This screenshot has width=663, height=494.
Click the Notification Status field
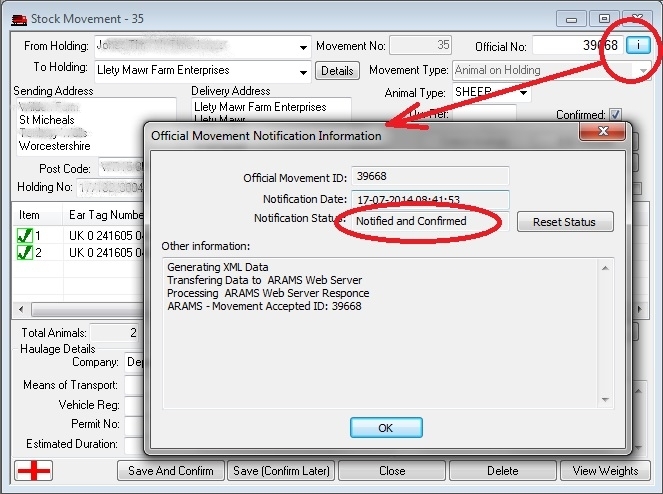(x=430, y=221)
